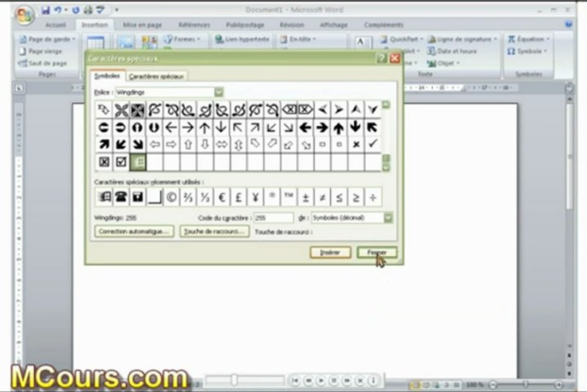Click the Touche de raccourci button
Image resolution: width=587 pixels, height=392 pixels.
[x=214, y=231]
